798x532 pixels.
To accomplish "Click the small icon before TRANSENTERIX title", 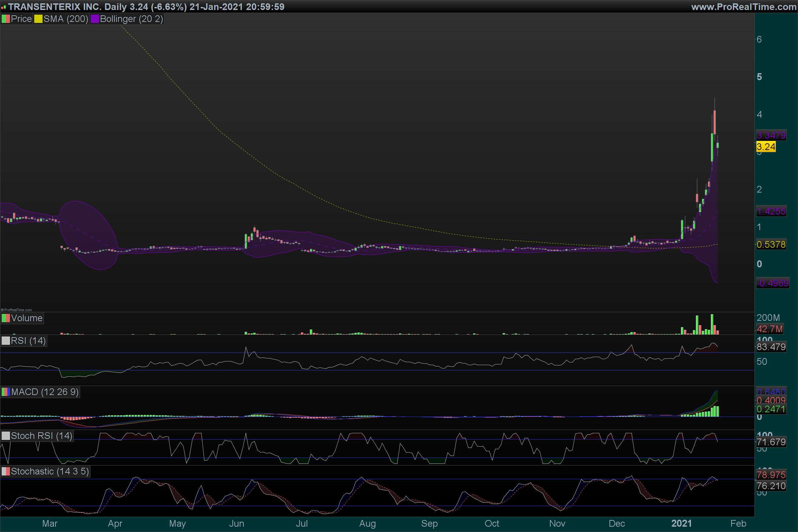I will (x=3, y=7).
